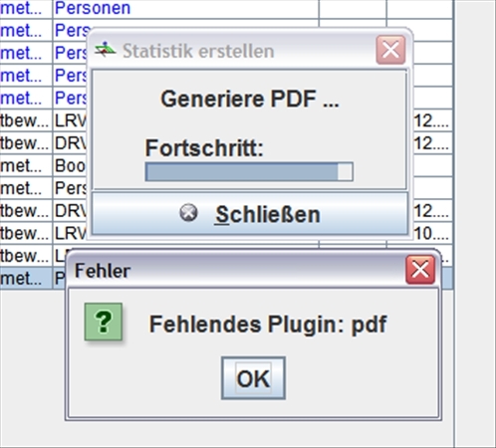The width and height of the screenshot is (496, 448).
Task: Click the Fehler dialog title text
Action: tap(103, 271)
